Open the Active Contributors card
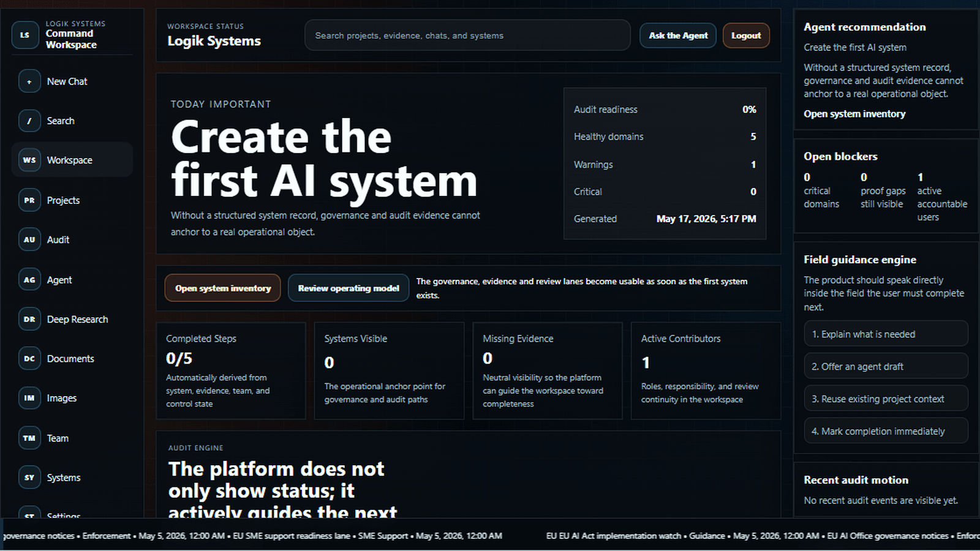The height and width of the screenshot is (551, 980). point(706,371)
